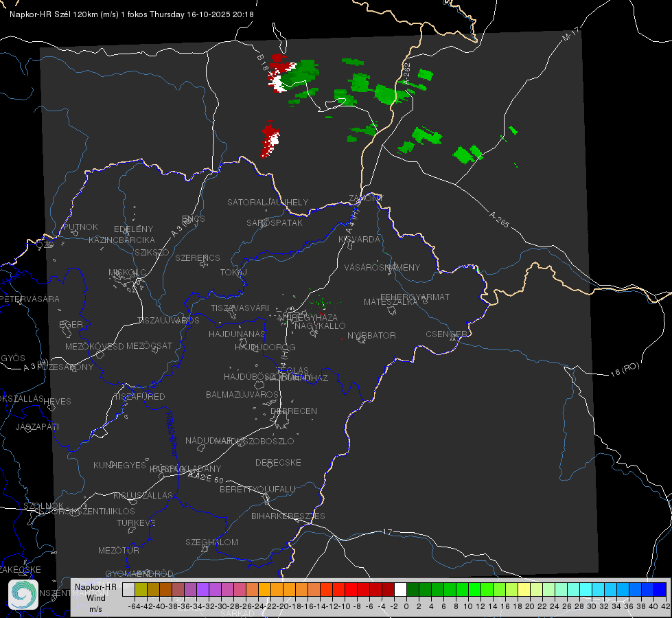Click the KUNHEGYES town label
This screenshot has height=618, width=672.
[x=119, y=465]
